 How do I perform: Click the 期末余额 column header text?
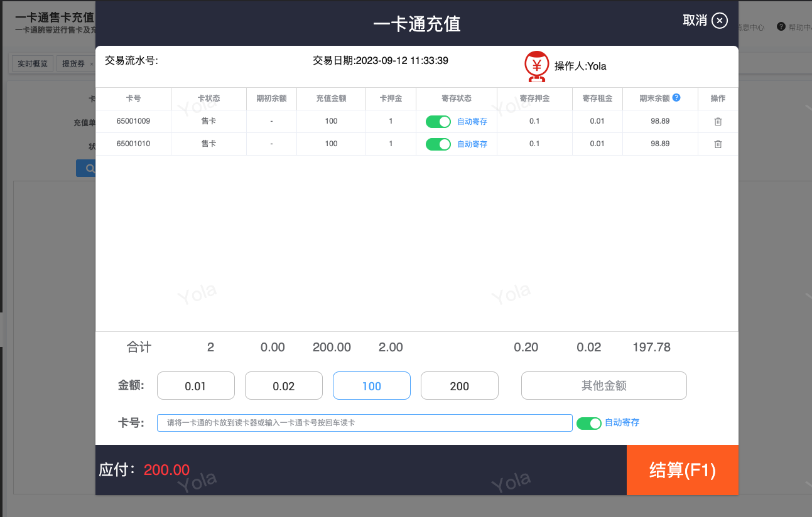[654, 99]
